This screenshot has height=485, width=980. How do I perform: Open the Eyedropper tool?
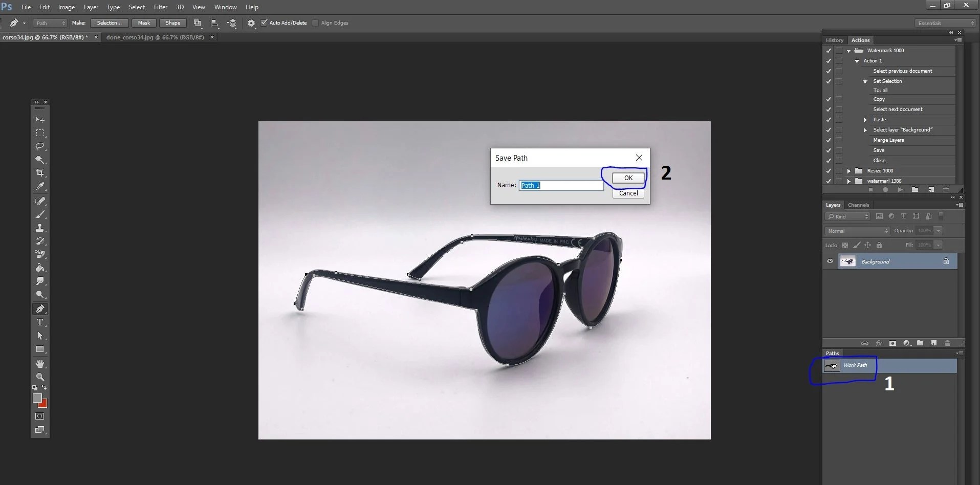point(40,186)
